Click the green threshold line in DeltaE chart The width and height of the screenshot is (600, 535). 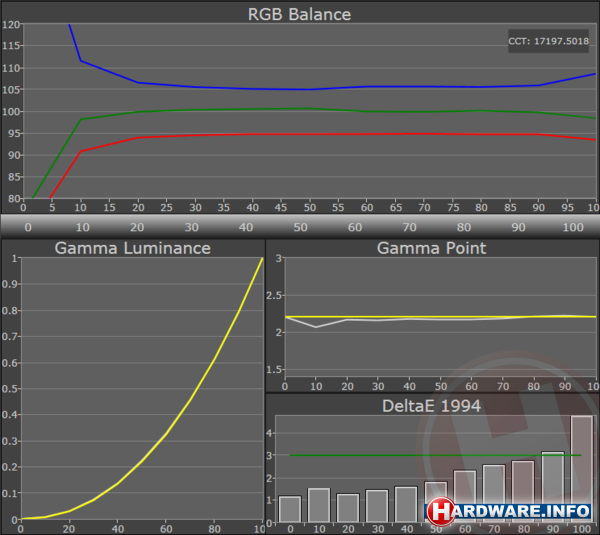(x=400, y=455)
